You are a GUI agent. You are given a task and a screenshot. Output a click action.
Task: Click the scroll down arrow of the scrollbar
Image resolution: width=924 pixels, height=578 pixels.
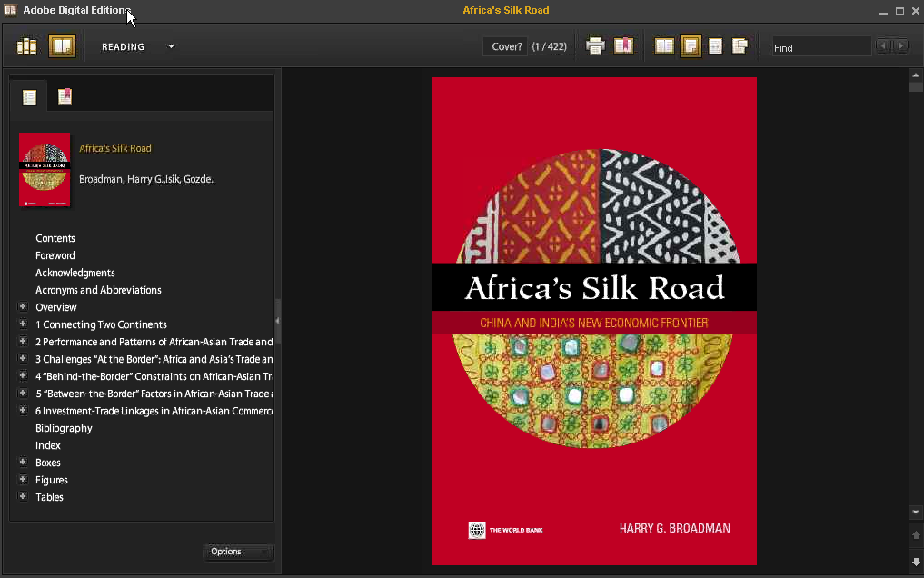click(915, 512)
